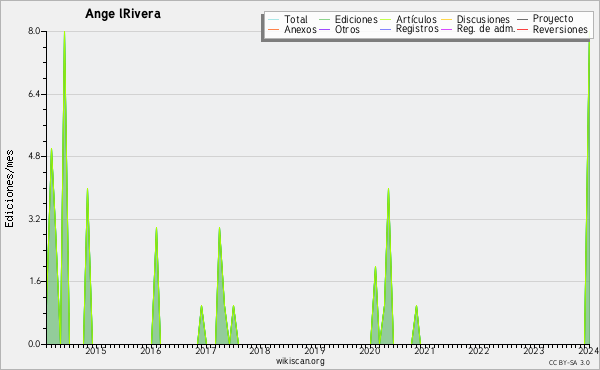Click the 2022 x-axis label
Screen dimensions: 600x370
[x=479, y=350]
